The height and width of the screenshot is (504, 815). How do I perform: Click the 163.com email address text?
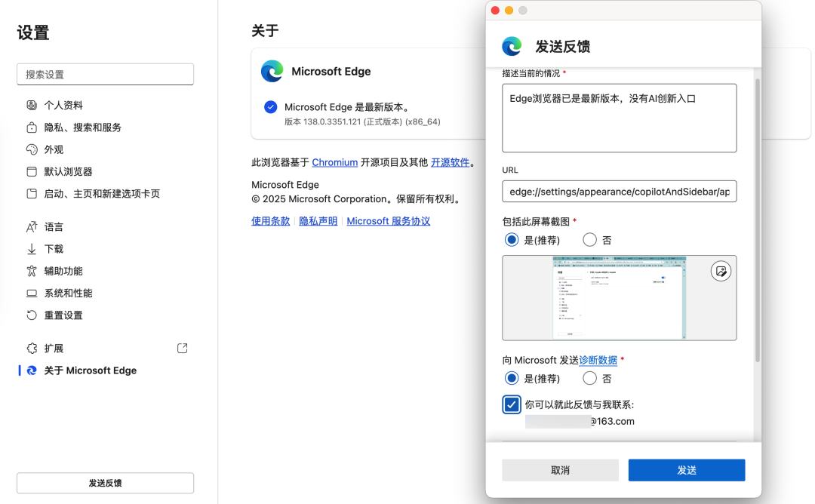(612, 422)
